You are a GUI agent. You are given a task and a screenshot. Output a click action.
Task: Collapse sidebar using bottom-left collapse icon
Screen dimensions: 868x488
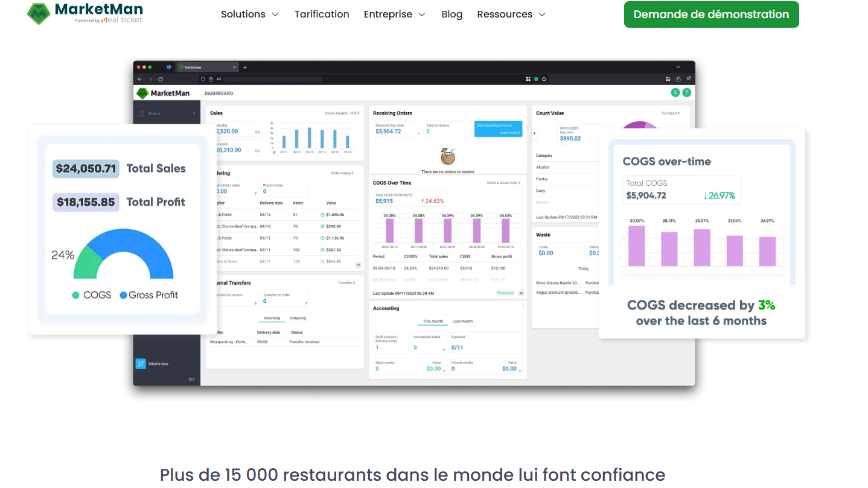click(191, 379)
